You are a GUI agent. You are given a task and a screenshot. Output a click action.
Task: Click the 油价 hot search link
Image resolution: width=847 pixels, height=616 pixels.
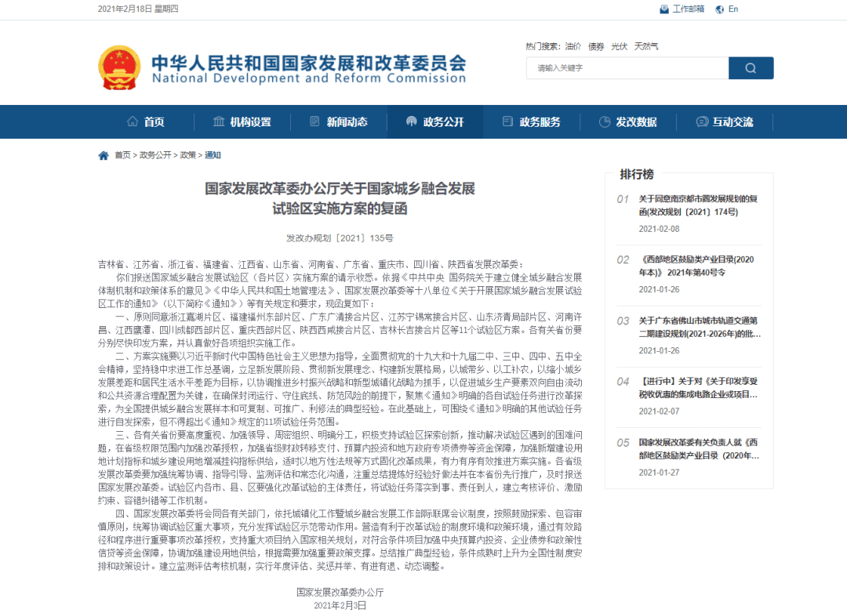[573, 46]
